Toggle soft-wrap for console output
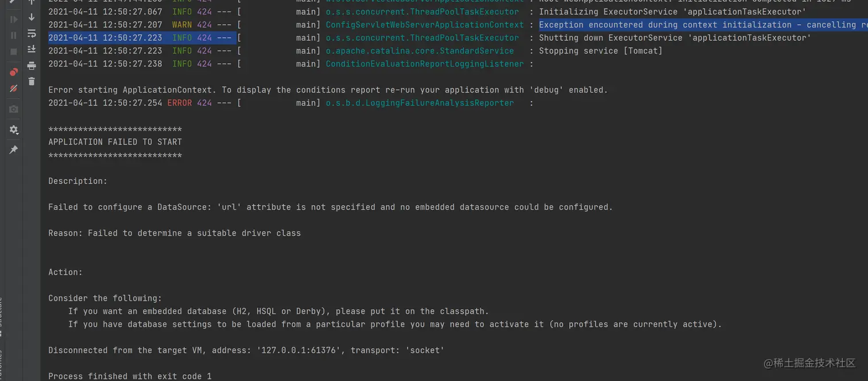Image resolution: width=868 pixels, height=381 pixels. [32, 33]
